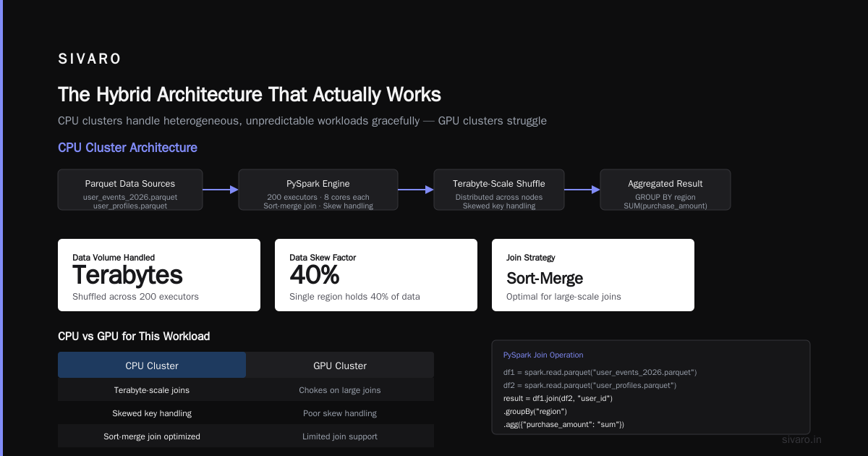Select the Parquet Data Sources box
Image resolution: width=868 pixels, height=456 pixels.
[x=130, y=190]
